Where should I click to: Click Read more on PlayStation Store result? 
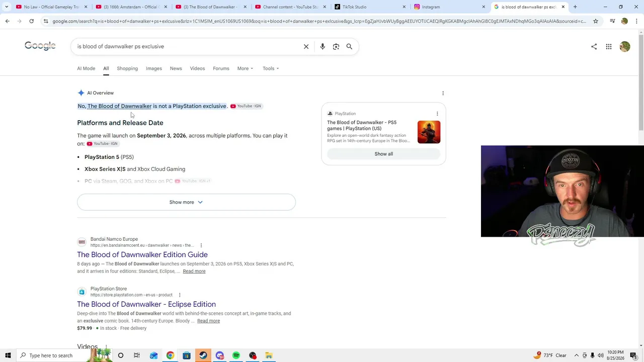pos(208,321)
